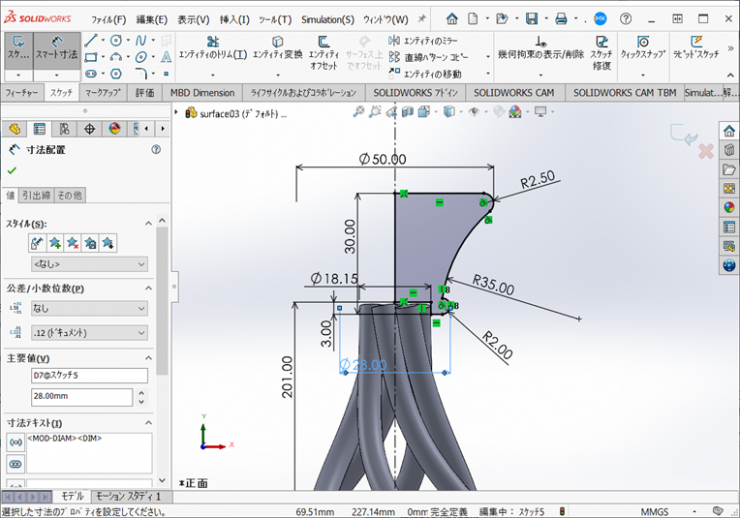Toggle the diameter symbol button in dimension text

coord(15,442)
